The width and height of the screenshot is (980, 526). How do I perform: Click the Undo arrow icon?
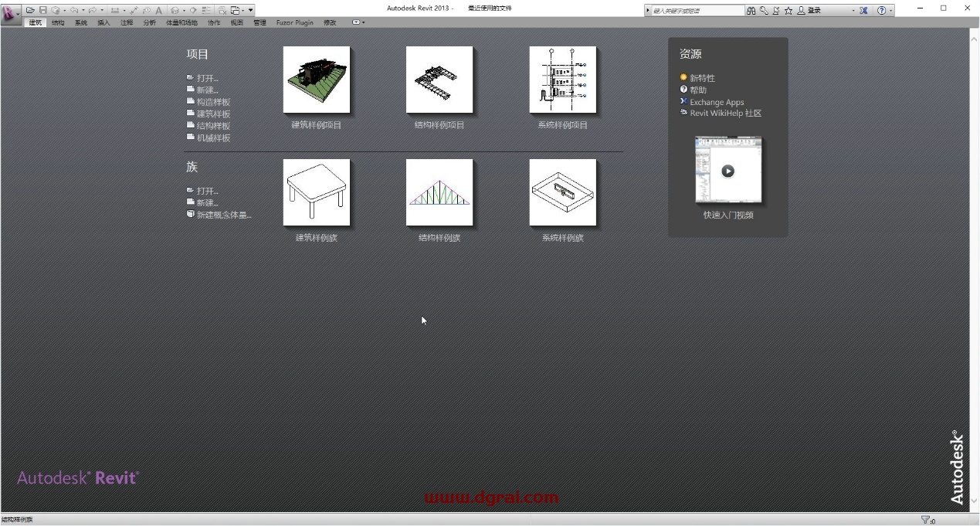(74, 10)
